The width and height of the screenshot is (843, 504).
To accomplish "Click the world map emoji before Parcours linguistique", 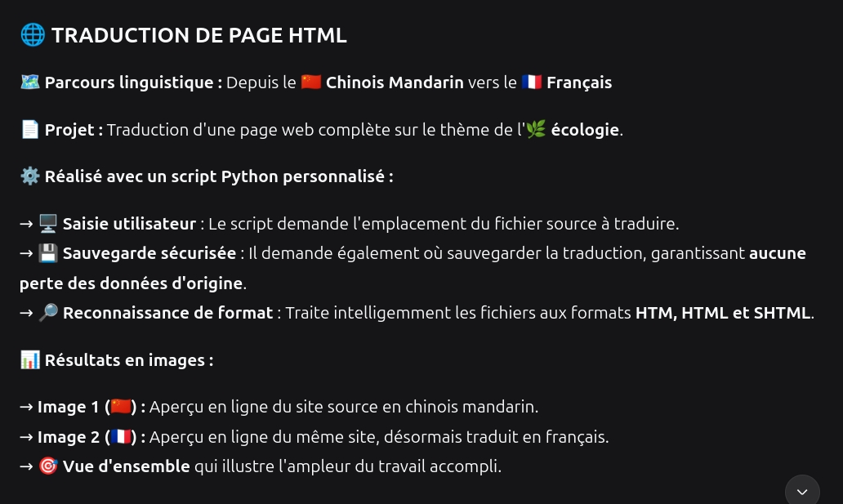I will click(30, 83).
